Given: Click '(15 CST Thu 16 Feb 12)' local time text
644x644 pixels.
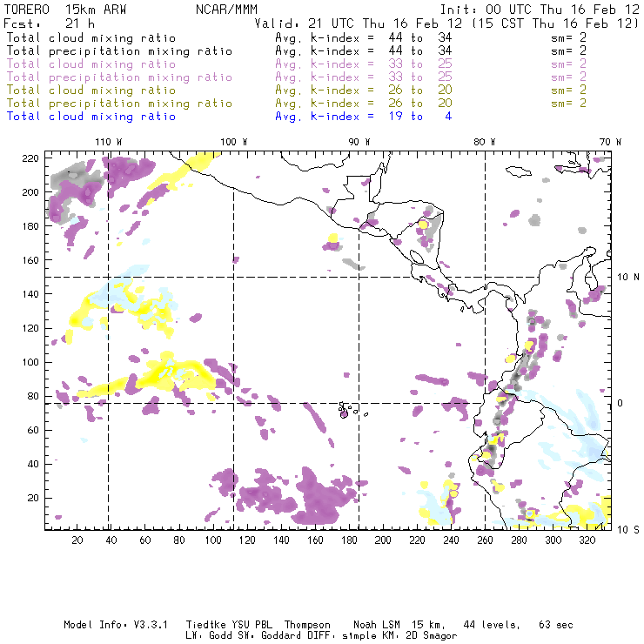Looking at the screenshot, I should tap(555, 23).
